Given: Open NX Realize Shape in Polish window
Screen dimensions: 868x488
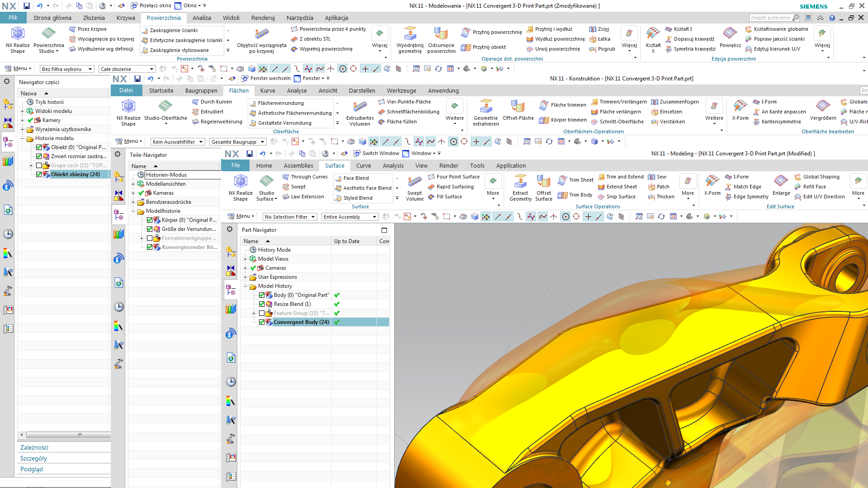Looking at the screenshot, I should (x=18, y=40).
